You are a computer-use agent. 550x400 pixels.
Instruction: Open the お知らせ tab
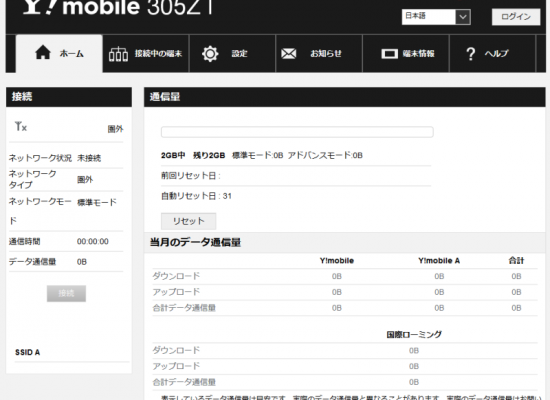[319, 54]
